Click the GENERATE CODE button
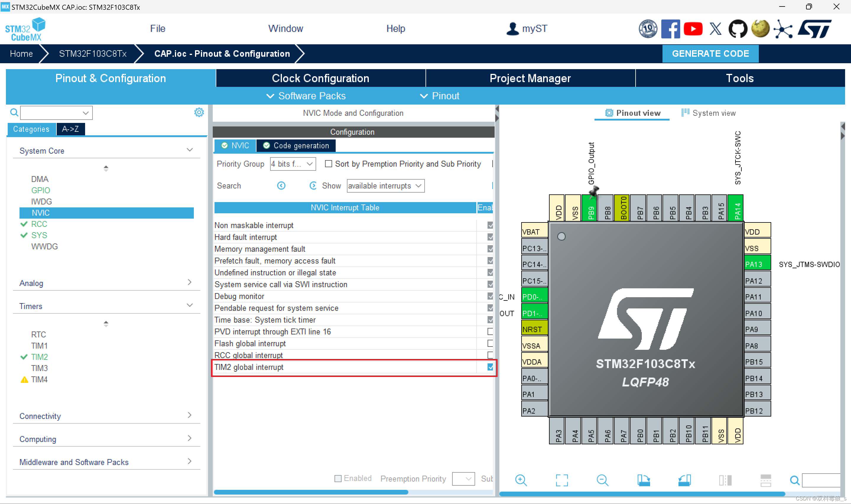 pos(710,54)
